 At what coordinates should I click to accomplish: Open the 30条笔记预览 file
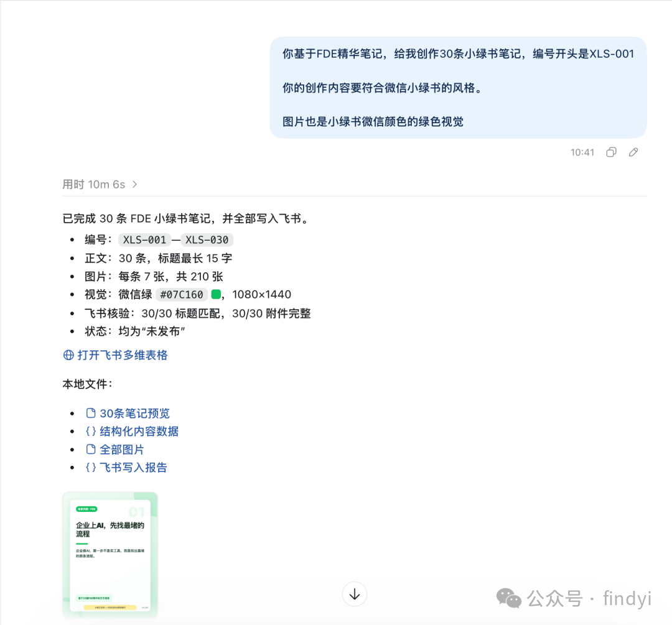[x=134, y=414]
